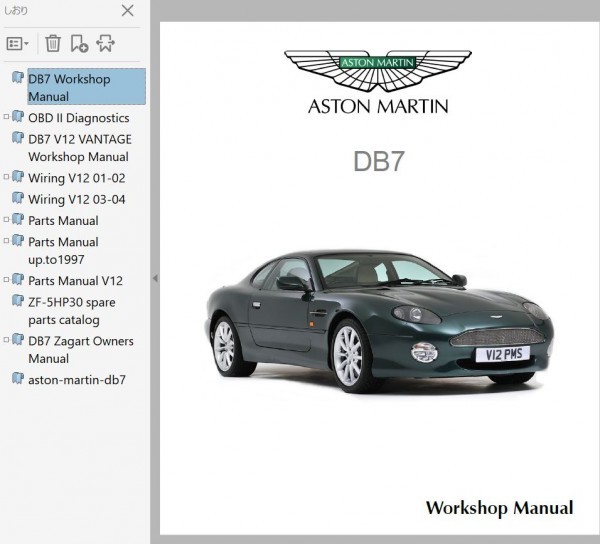Close the bookmarks panel
600x544 pixels.
127,10
